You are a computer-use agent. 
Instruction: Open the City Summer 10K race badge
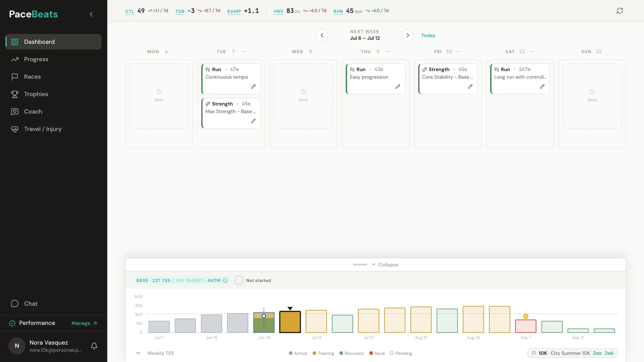coord(573,353)
